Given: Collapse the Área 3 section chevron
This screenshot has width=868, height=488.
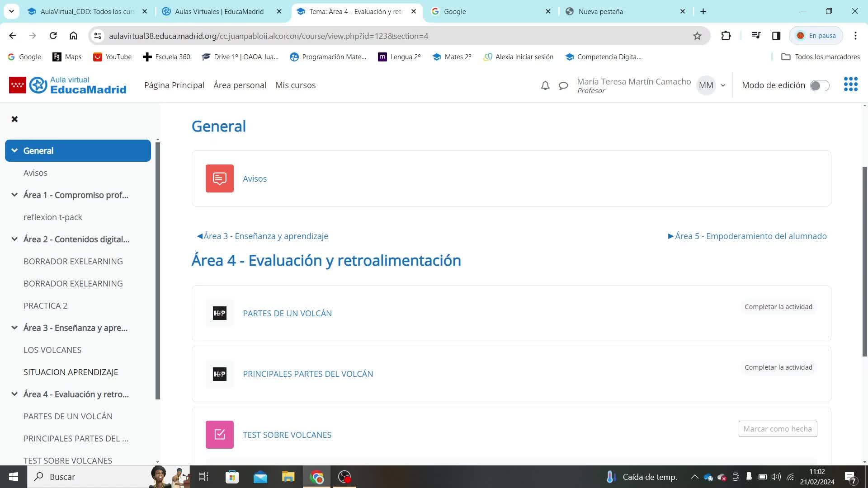Looking at the screenshot, I should (x=14, y=328).
